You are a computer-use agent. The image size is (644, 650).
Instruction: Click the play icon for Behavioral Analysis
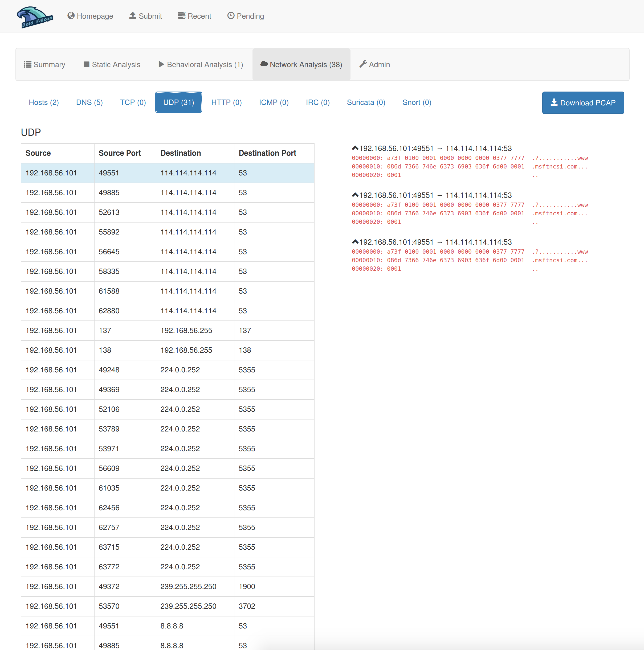click(161, 64)
